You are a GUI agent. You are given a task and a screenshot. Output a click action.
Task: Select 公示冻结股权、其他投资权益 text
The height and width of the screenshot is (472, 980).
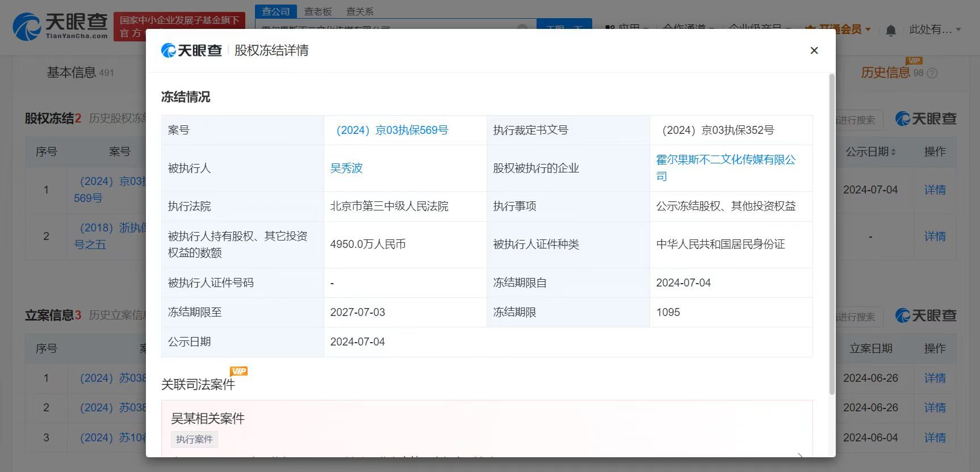(x=726, y=206)
